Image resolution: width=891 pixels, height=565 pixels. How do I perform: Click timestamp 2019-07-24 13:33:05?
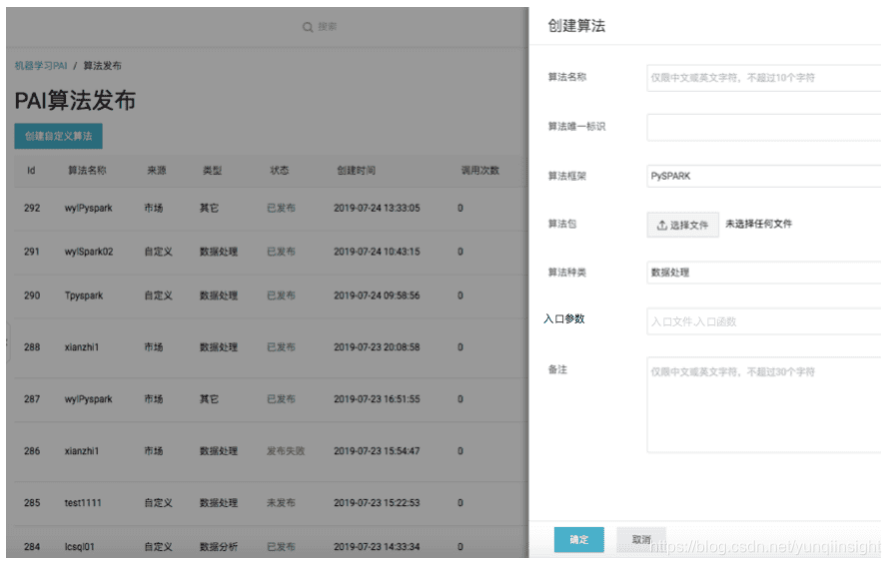pyautogui.click(x=377, y=208)
